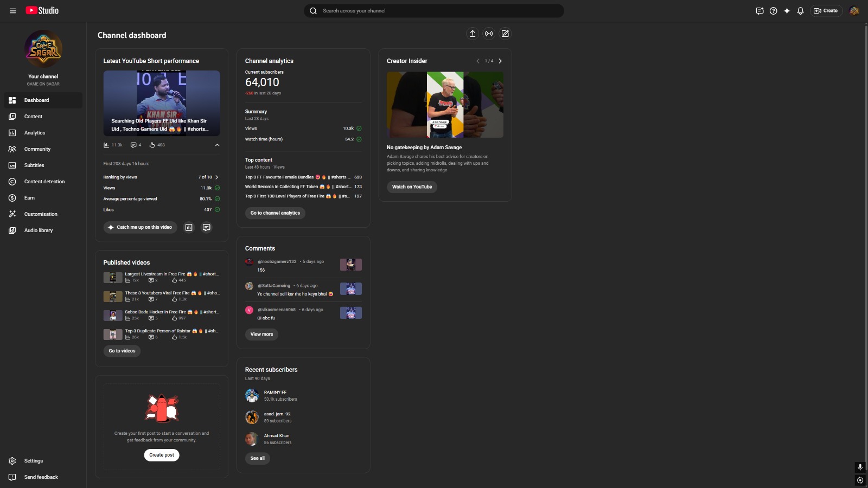Go to next Creator Insider card
This screenshot has width=868, height=488.
tap(500, 61)
